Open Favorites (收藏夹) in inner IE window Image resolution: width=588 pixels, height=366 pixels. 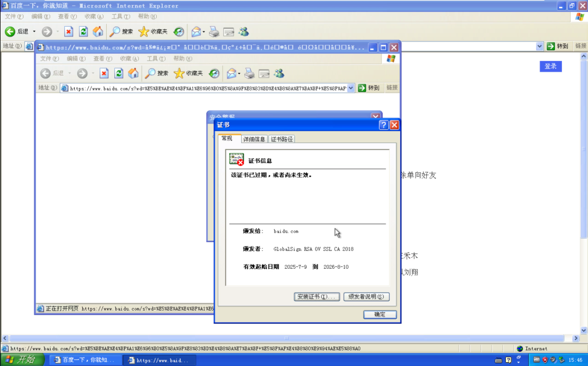pyautogui.click(x=188, y=73)
